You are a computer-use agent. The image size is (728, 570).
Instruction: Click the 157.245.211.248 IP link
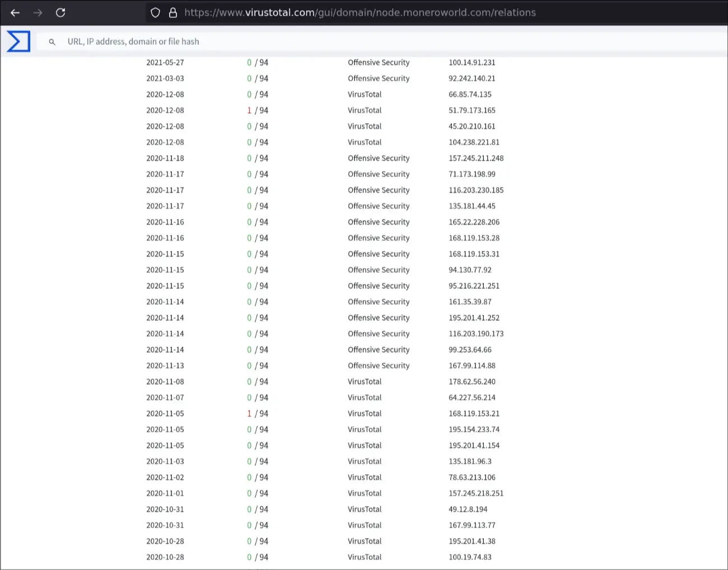[475, 158]
